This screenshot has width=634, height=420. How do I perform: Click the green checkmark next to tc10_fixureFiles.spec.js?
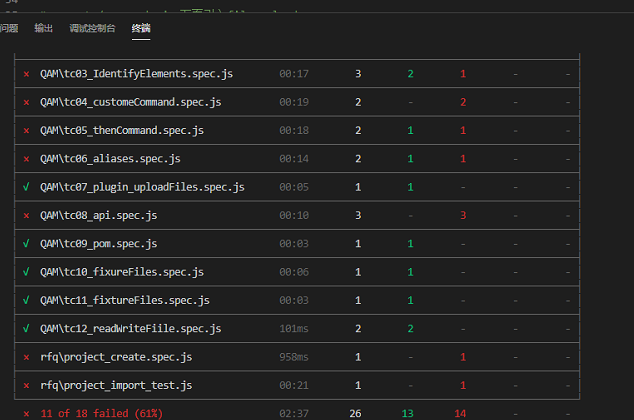click(x=26, y=272)
